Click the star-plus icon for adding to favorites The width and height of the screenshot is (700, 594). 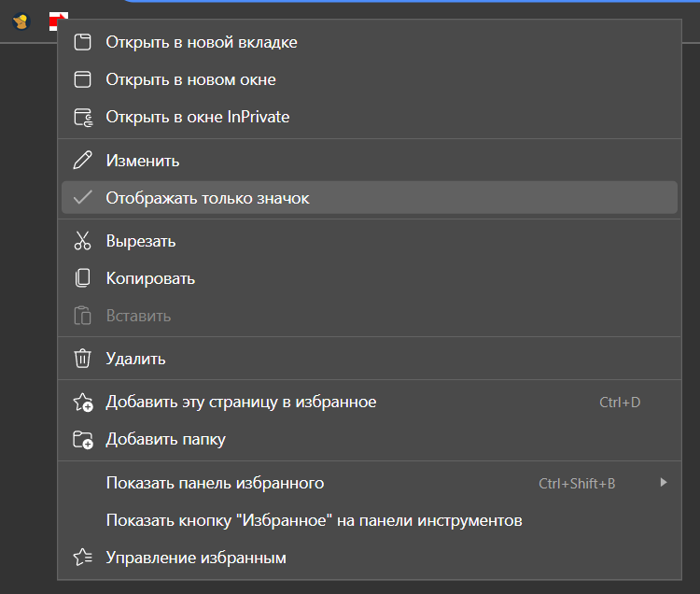point(83,403)
